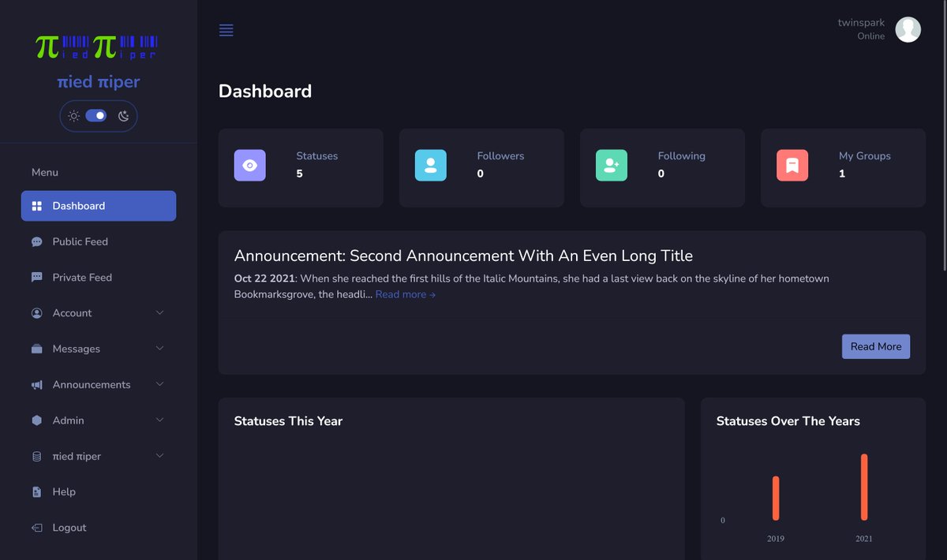Screen dimensions: 947x560
Task: Click the Announcements megaphone icon
Action: click(36, 385)
